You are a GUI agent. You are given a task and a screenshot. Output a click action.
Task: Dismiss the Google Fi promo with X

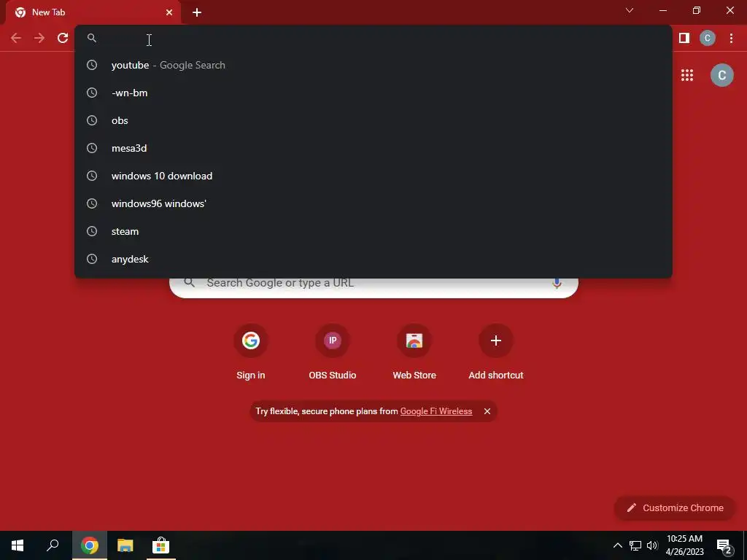[487, 411]
